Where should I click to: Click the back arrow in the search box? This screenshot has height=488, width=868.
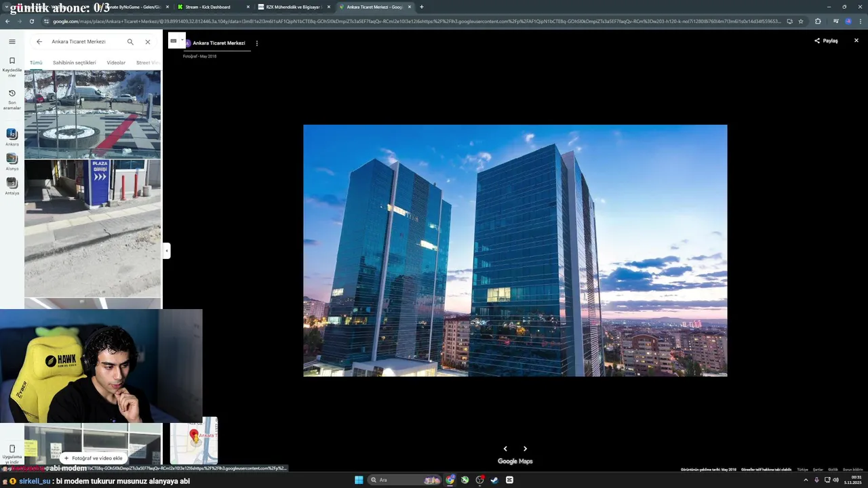[39, 41]
